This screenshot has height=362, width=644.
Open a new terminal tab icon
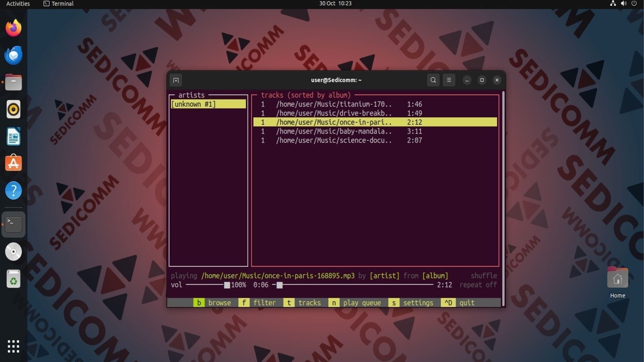(176, 80)
